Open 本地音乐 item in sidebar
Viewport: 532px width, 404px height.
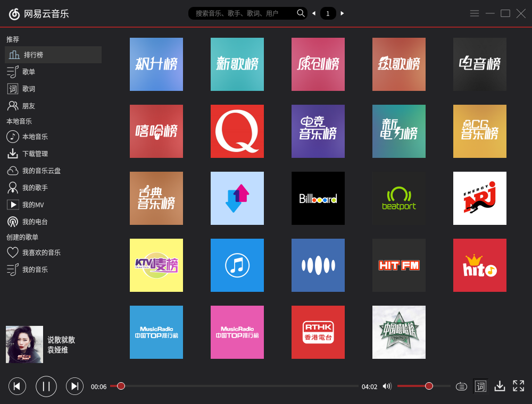[27, 137]
